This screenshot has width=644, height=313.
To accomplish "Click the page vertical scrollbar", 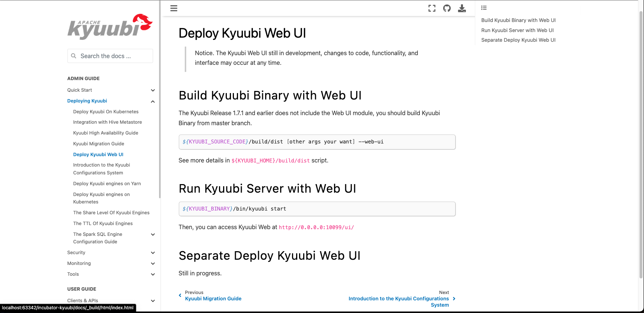I will tap(641, 145).
